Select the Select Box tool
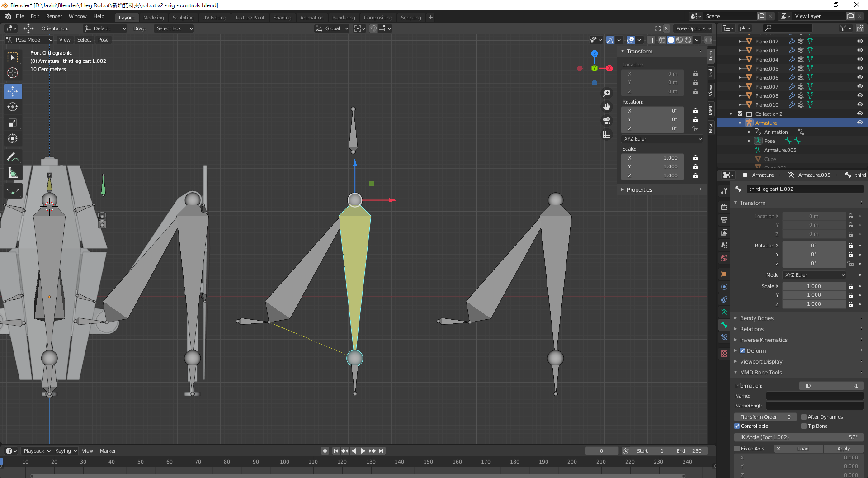The height and width of the screenshot is (478, 868). tap(13, 57)
